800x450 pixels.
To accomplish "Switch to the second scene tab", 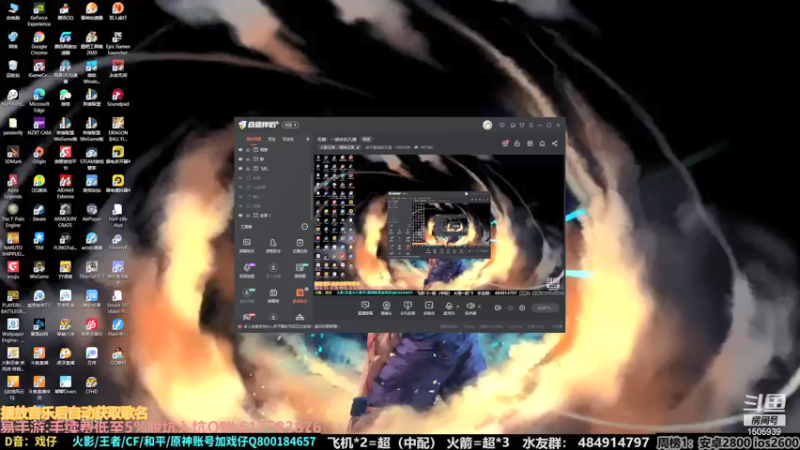I will click(x=272, y=139).
